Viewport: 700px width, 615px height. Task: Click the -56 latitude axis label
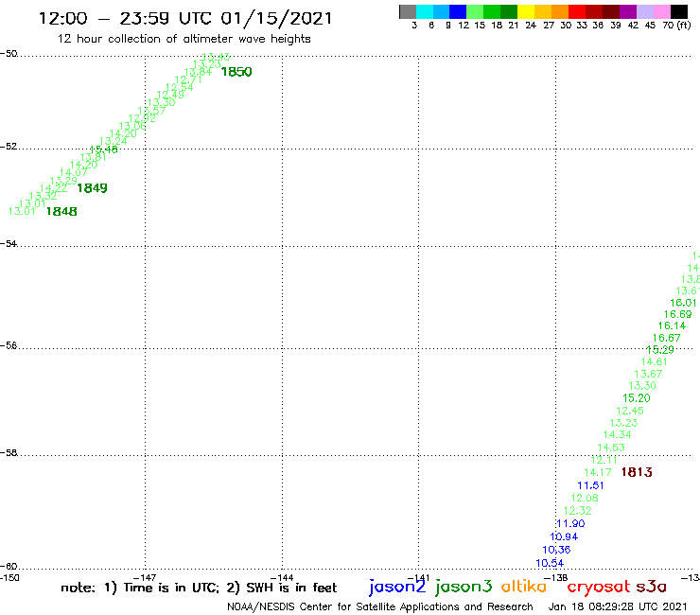[9, 345]
